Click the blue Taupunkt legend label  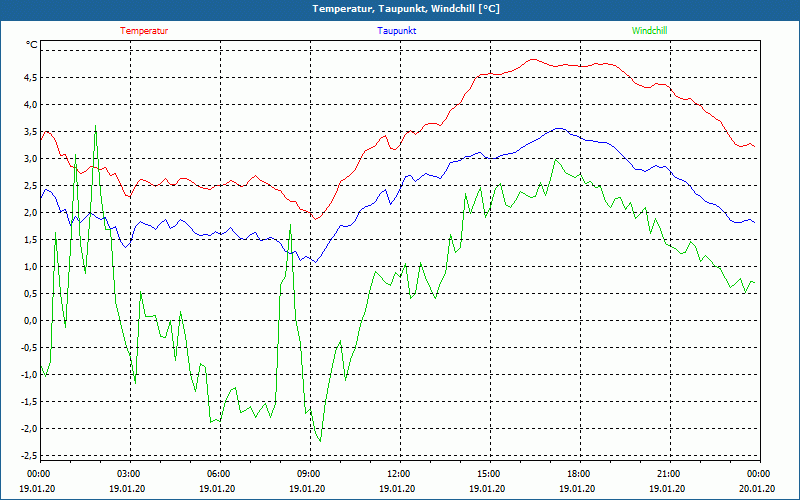[396, 31]
